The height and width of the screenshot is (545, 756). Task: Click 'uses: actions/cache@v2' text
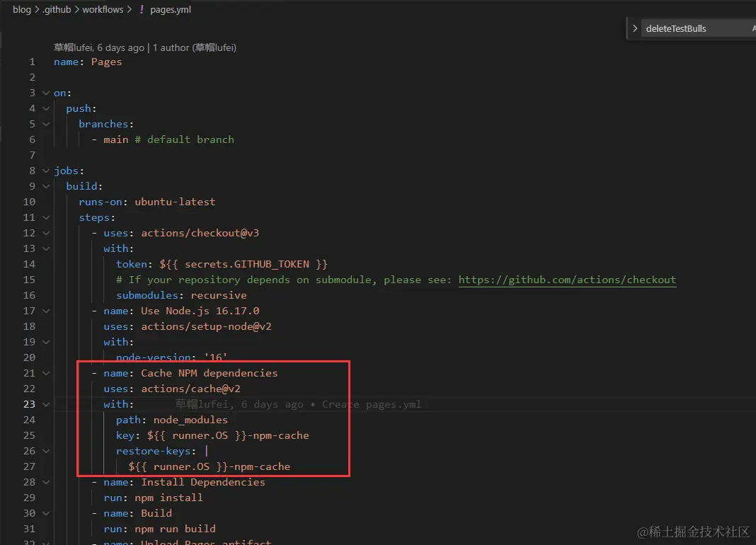[171, 389]
